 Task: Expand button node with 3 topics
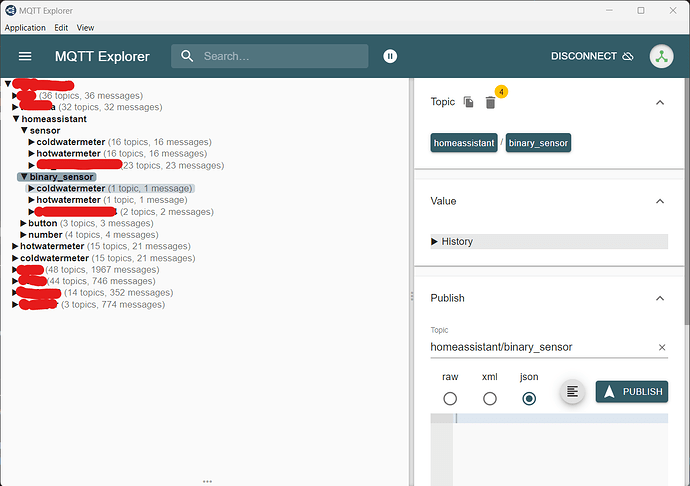click(23, 223)
